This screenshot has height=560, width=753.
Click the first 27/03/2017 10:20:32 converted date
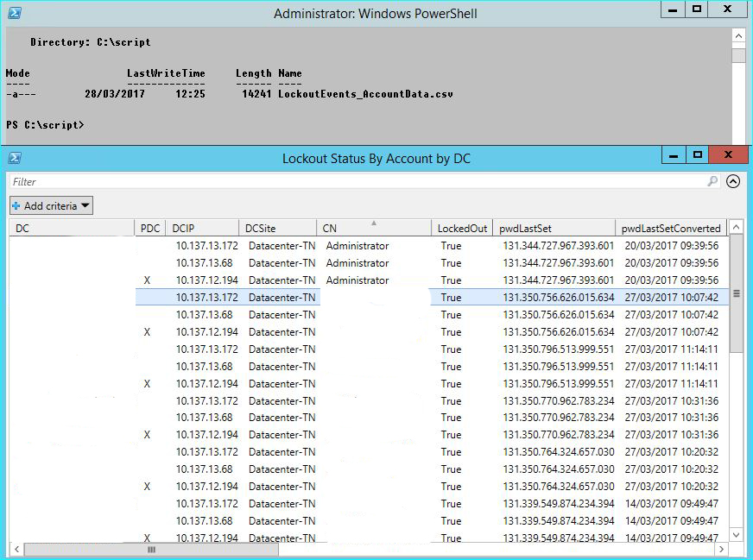pos(671,452)
